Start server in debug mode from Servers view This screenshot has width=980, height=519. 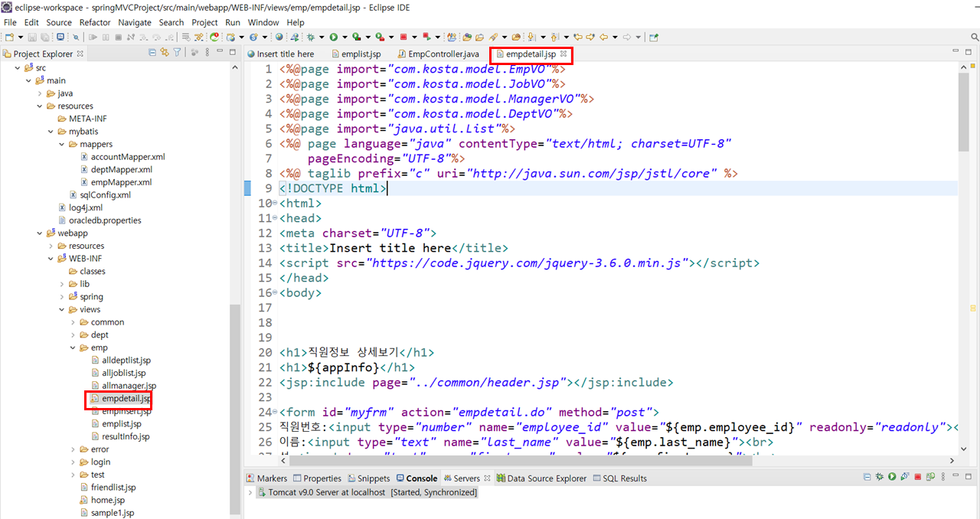[x=880, y=477]
